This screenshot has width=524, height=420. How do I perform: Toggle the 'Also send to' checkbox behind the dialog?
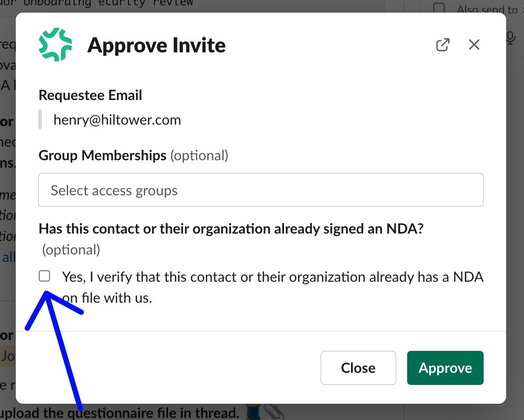(439, 8)
